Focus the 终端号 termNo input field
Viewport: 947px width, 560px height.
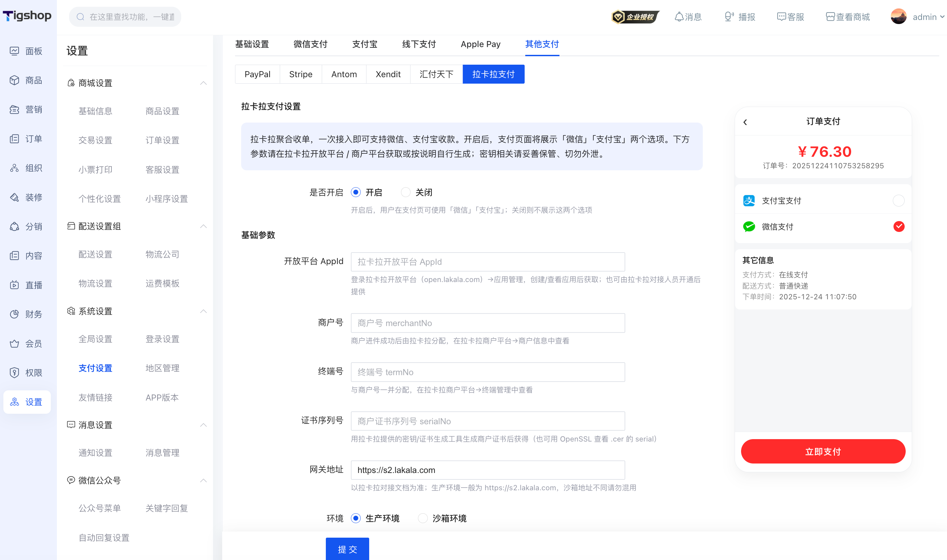(x=488, y=372)
